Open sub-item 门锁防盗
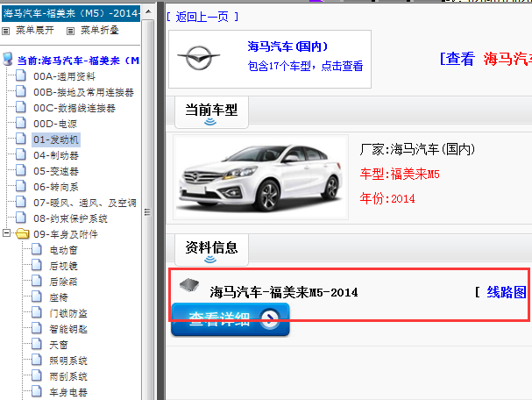 point(68,313)
